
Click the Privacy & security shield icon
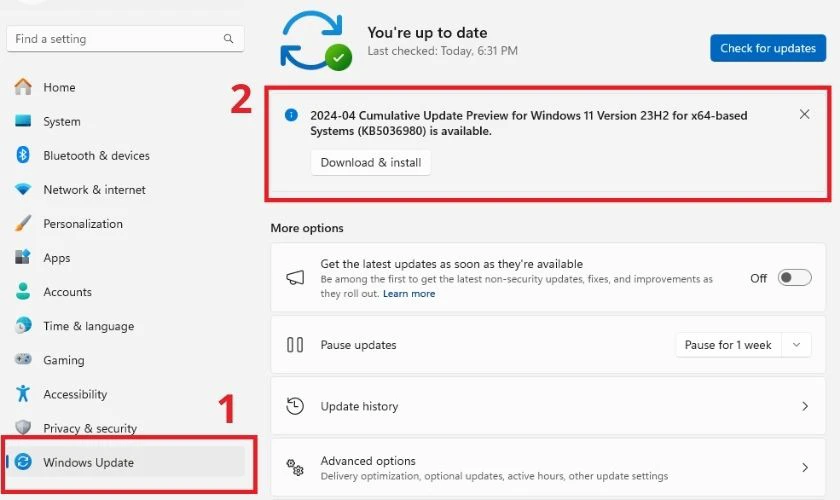click(23, 427)
